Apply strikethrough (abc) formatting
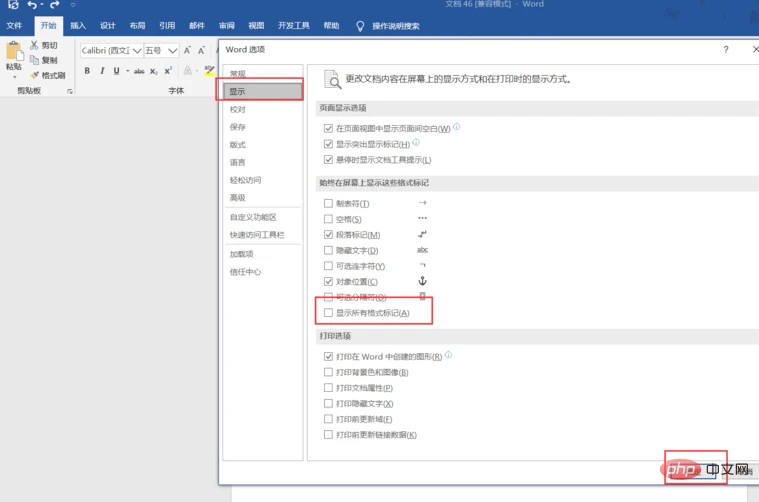The image size is (759, 502). 139,71
